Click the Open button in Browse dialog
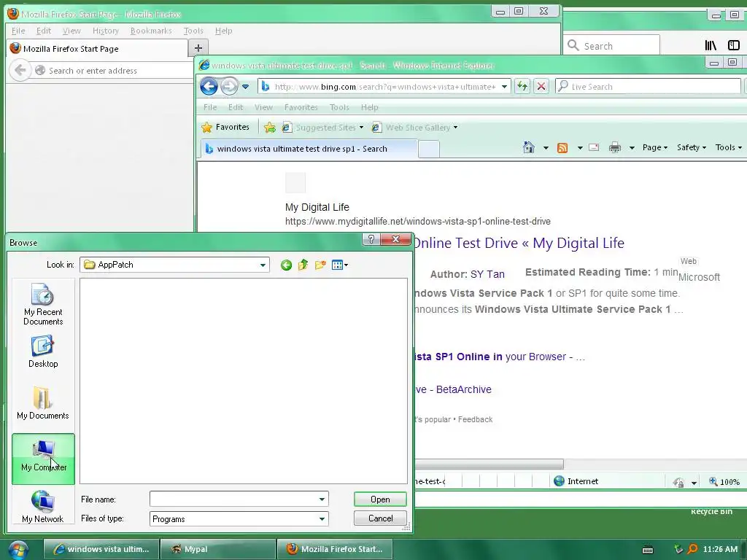This screenshot has width=747, height=560. [x=380, y=499]
